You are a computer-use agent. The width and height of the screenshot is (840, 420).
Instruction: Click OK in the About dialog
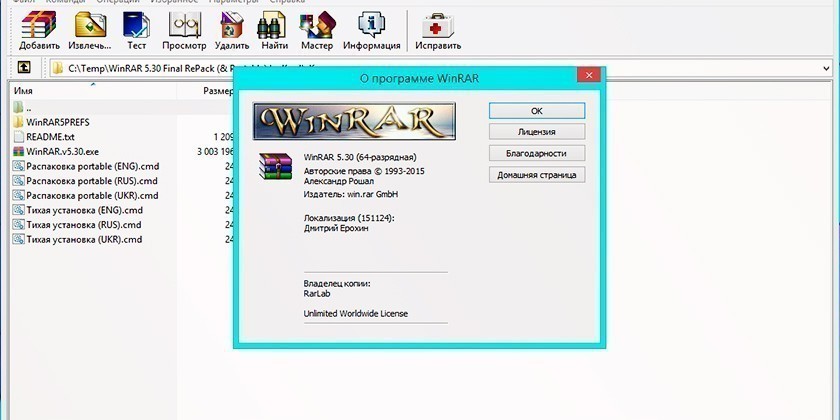click(537, 111)
